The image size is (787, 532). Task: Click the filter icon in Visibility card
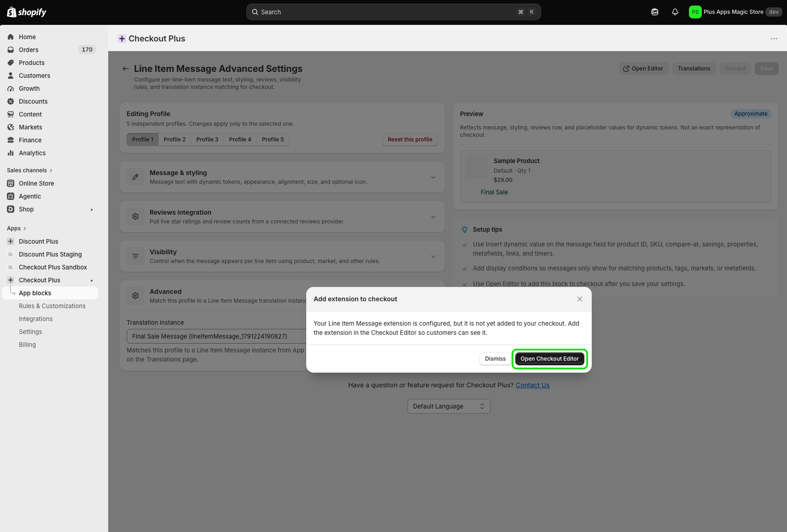coord(135,256)
